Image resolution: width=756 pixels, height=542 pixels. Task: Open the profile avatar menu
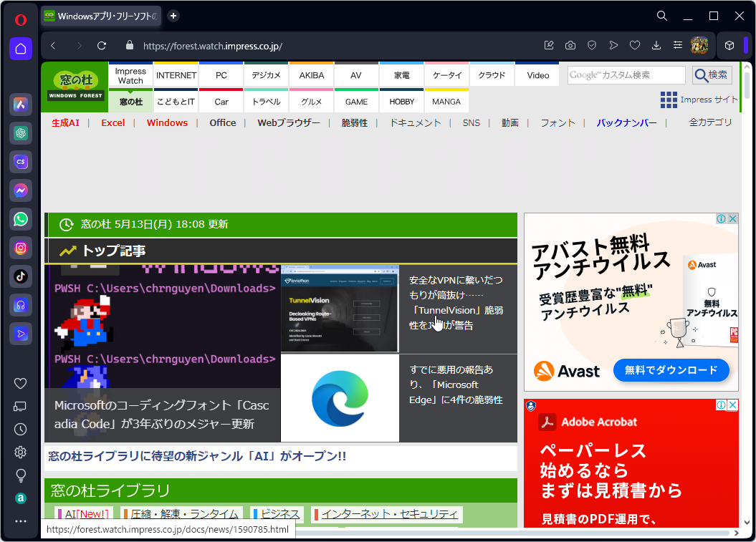[700, 45]
